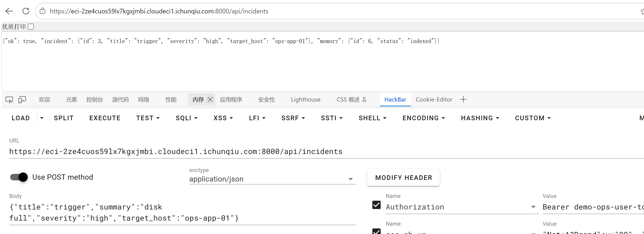The width and height of the screenshot is (644, 234).
Task: Click into the Body text field
Action: tap(182, 212)
